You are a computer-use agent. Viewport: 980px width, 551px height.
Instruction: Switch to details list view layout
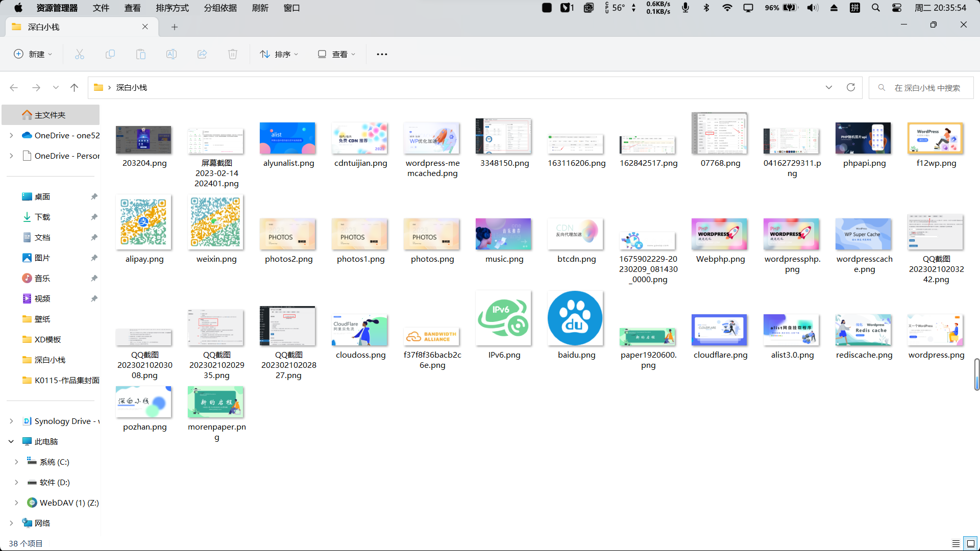[955, 543]
